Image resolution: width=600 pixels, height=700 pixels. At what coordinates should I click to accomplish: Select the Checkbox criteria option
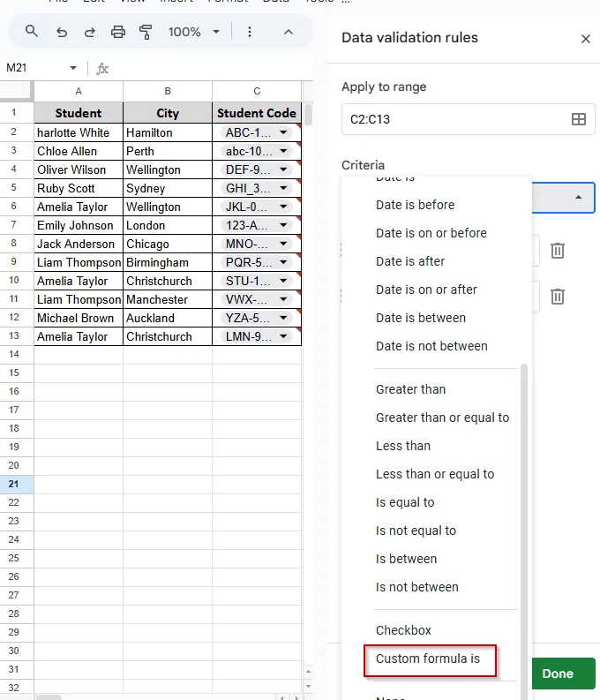403,630
